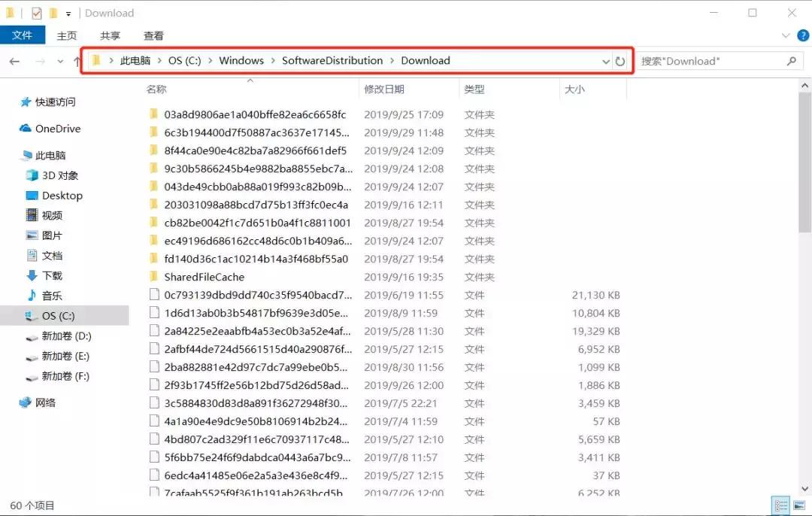
Task: Switch to details view in the status bar
Action: 780,505
